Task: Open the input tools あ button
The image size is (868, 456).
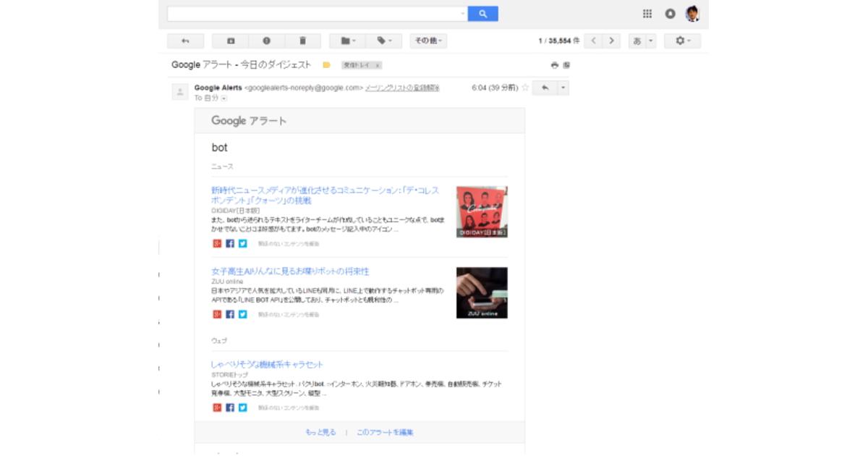Action: click(637, 41)
